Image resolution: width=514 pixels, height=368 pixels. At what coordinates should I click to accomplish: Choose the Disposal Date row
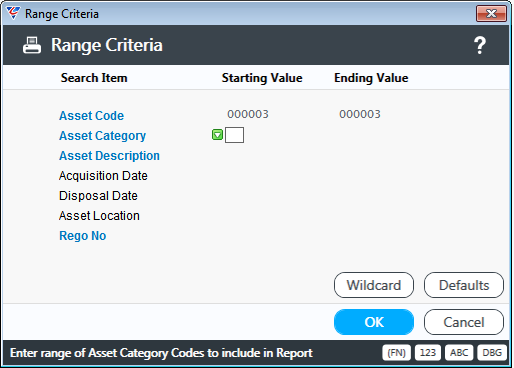coord(98,196)
